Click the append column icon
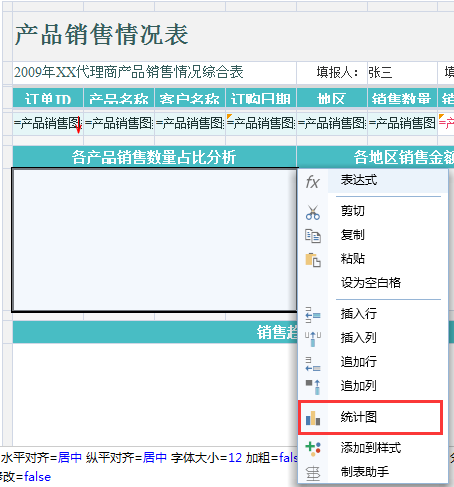Viewport: 454px width, 487px height. click(313, 387)
